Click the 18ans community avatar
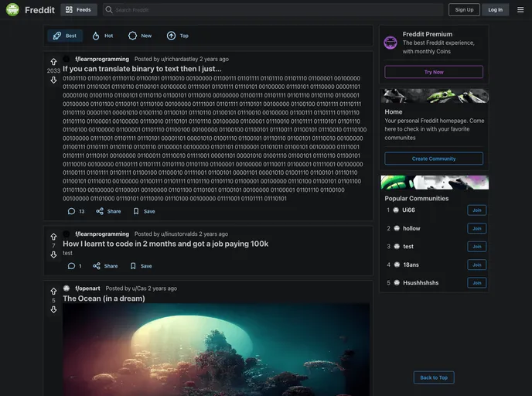The height and width of the screenshot is (396, 532). point(397,265)
